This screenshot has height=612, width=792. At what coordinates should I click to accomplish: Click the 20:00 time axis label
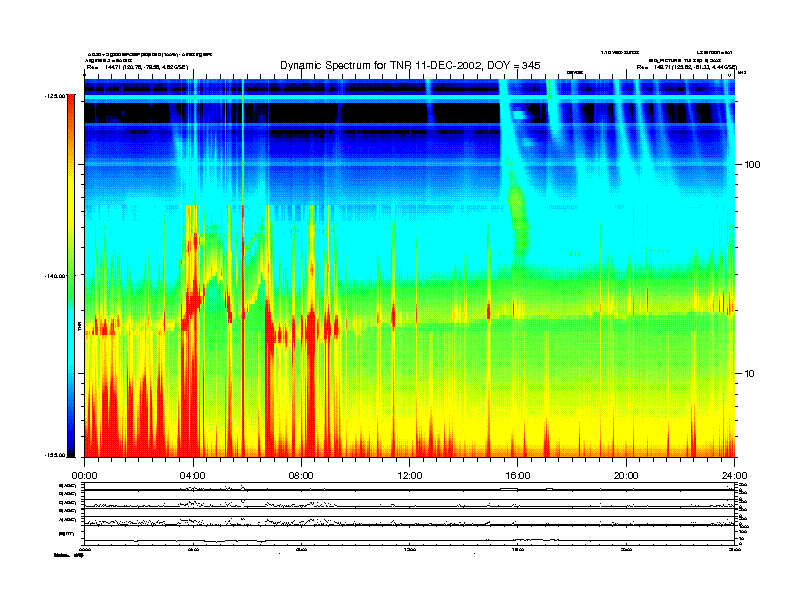tap(626, 476)
